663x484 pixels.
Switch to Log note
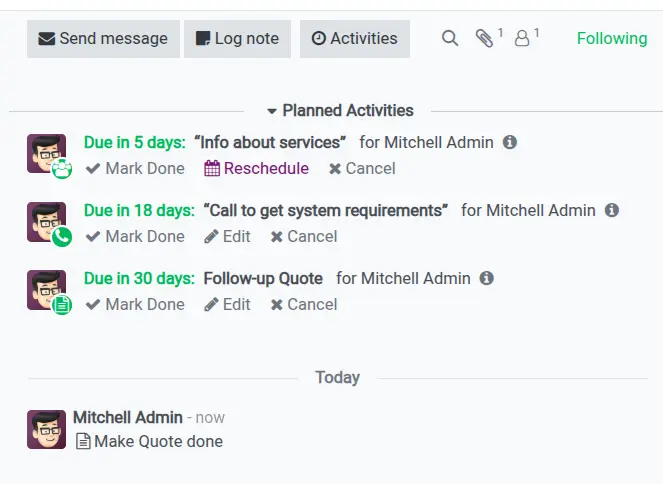(237, 39)
